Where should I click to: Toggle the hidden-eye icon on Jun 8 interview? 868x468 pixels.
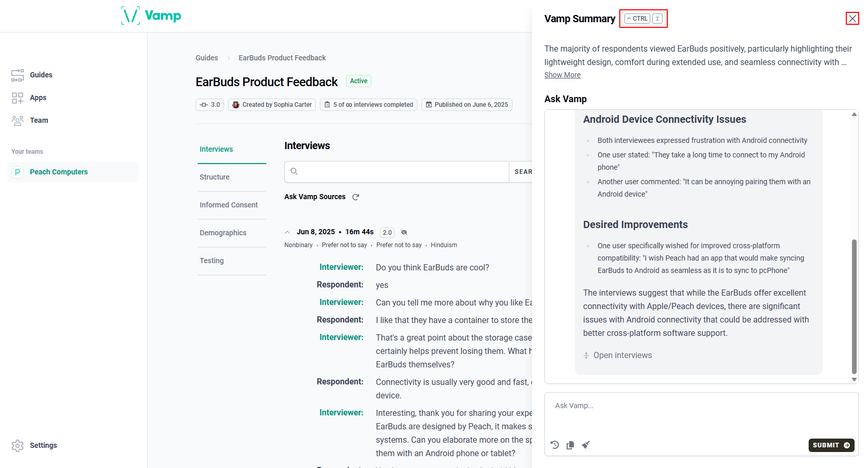pyautogui.click(x=404, y=232)
